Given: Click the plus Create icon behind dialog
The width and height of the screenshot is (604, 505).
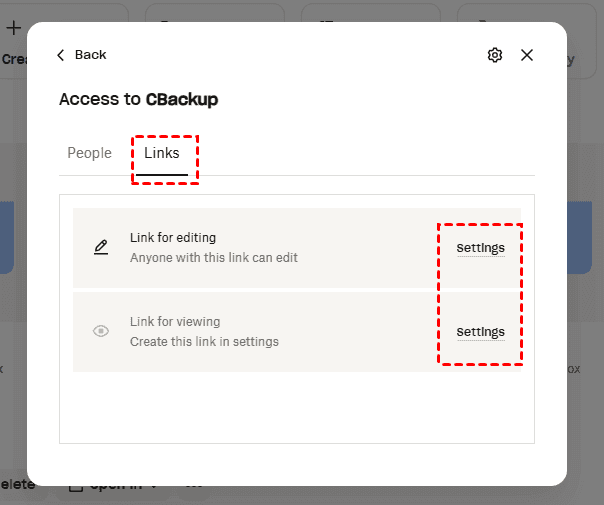Looking at the screenshot, I should (14, 27).
